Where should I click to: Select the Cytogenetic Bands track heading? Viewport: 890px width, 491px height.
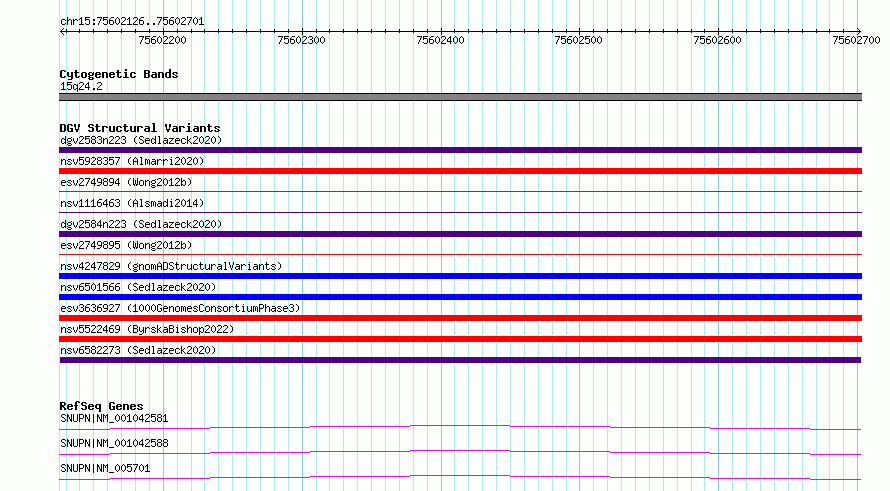tap(119, 74)
